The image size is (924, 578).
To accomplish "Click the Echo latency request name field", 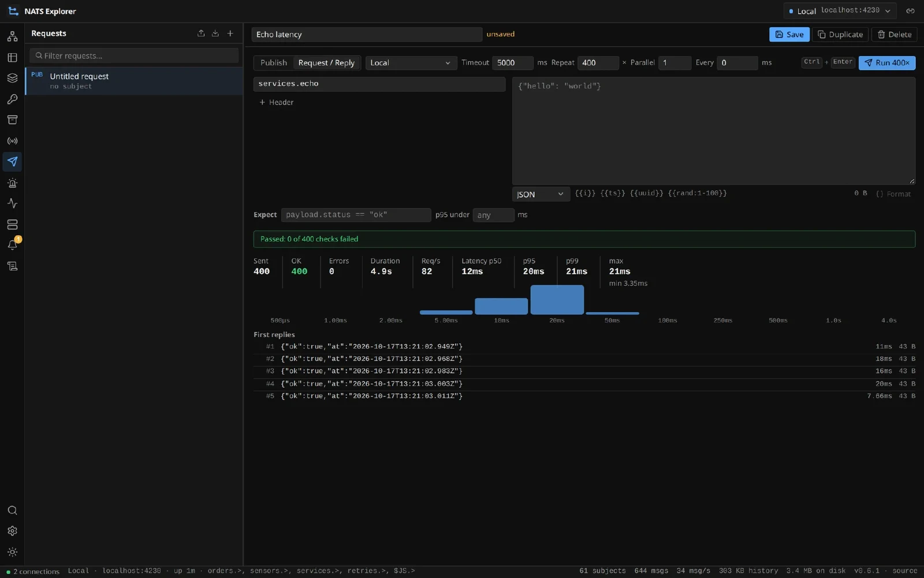I will pos(367,35).
